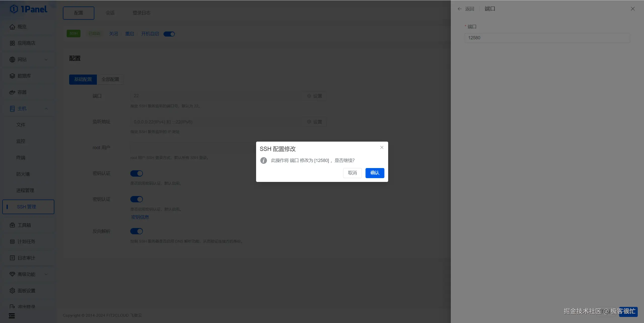This screenshot has height=323, width=644.
Task: Toggle the 开机自启 switch
Action: point(169,34)
